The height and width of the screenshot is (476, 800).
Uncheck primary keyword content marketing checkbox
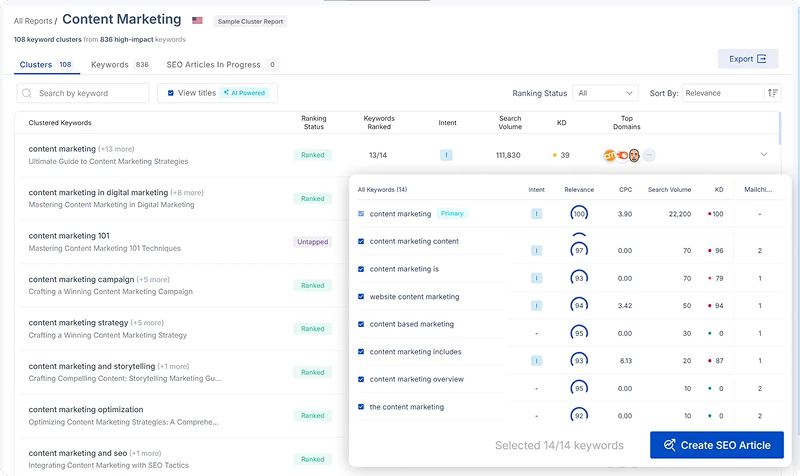pyautogui.click(x=361, y=214)
